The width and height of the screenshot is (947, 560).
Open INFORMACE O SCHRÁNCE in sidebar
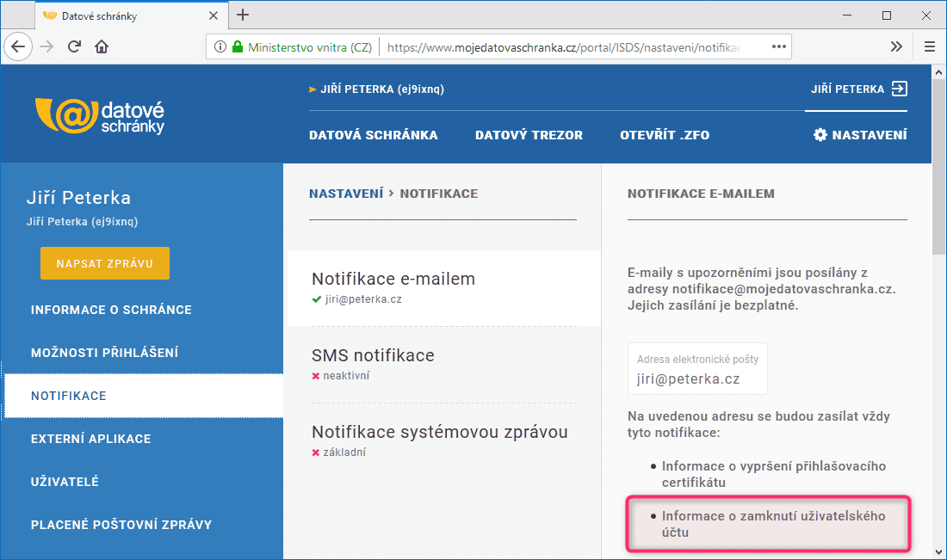tap(111, 310)
